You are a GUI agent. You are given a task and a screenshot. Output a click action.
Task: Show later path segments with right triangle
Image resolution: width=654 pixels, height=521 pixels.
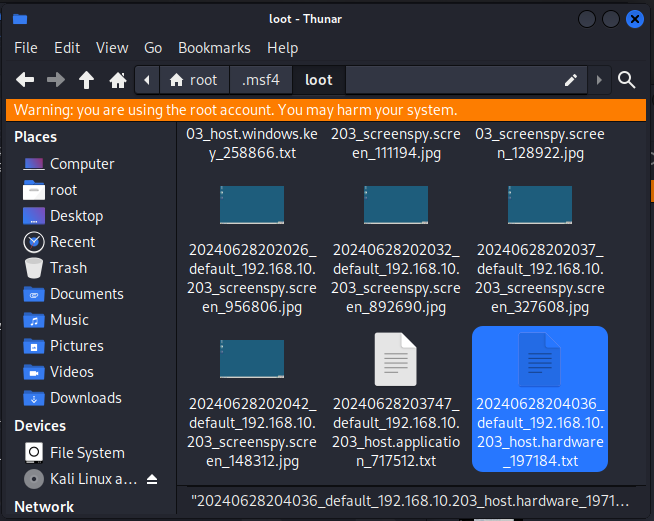click(599, 80)
